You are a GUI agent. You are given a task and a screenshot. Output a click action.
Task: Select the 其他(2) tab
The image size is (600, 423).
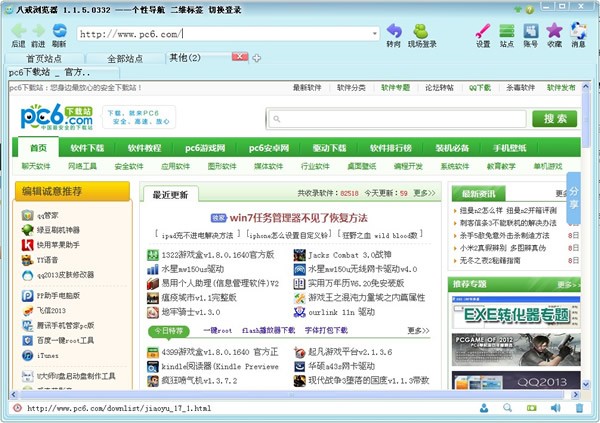click(185, 58)
